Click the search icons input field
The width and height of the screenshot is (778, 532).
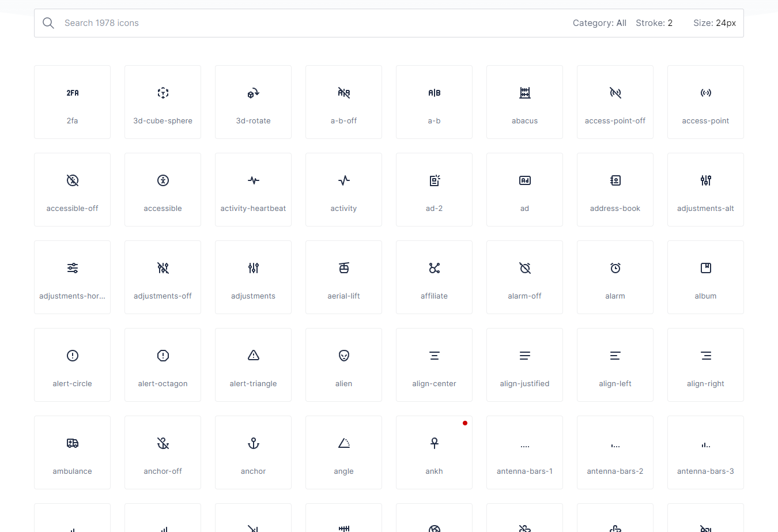(x=288, y=23)
